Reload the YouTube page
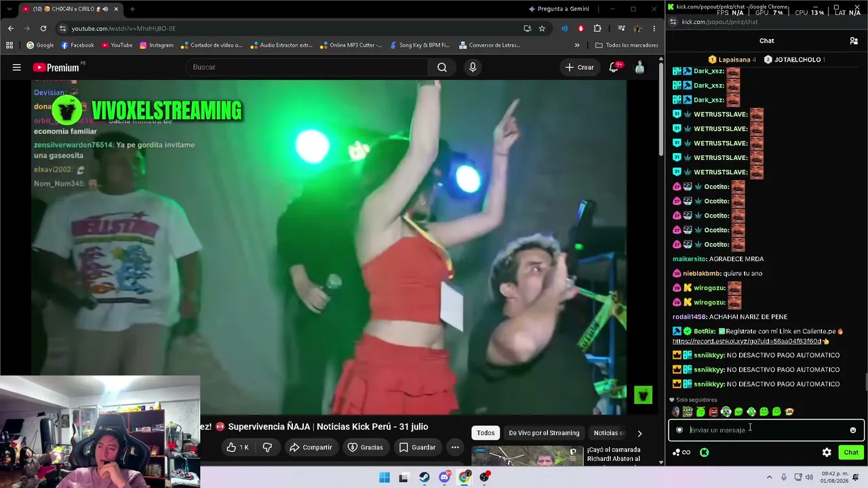 click(x=43, y=28)
